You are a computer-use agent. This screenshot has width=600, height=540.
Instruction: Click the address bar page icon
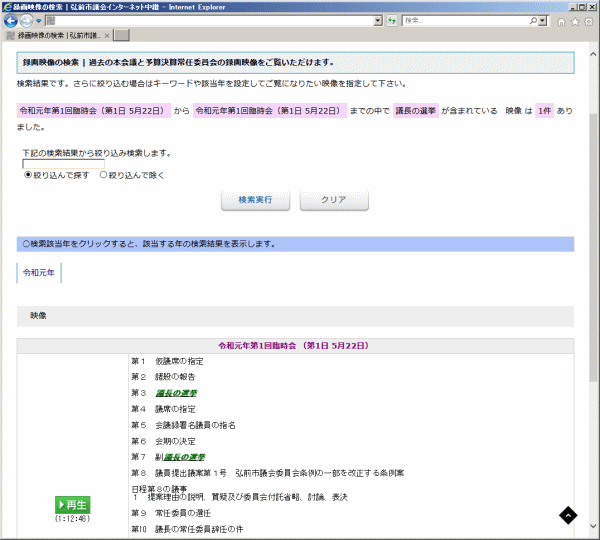click(51, 21)
